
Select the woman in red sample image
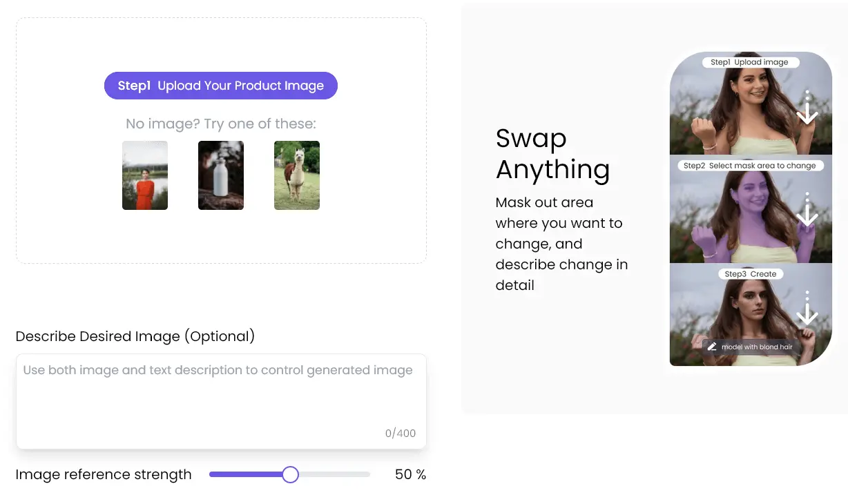click(x=144, y=175)
